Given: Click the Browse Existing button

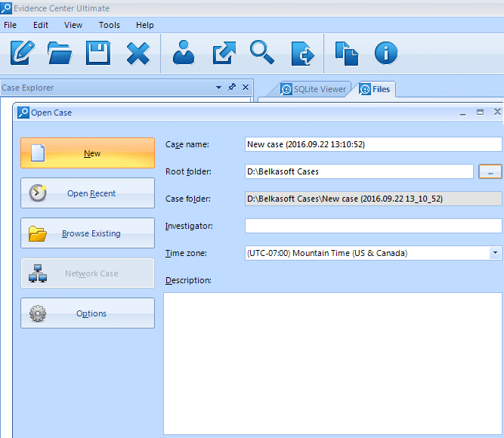Looking at the screenshot, I should (88, 233).
